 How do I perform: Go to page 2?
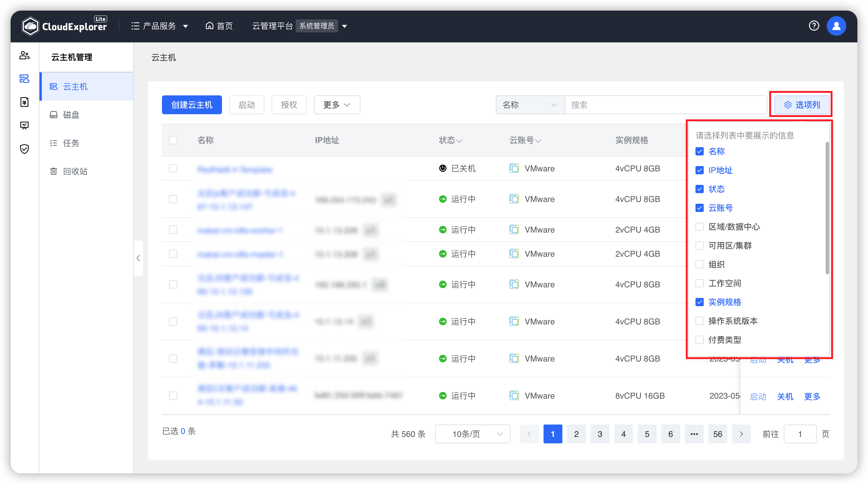[x=576, y=434]
